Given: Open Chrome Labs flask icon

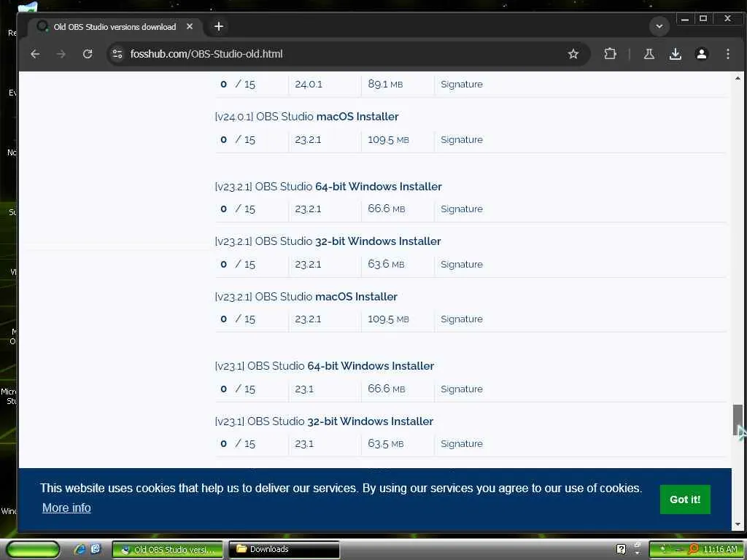Looking at the screenshot, I should [x=649, y=54].
